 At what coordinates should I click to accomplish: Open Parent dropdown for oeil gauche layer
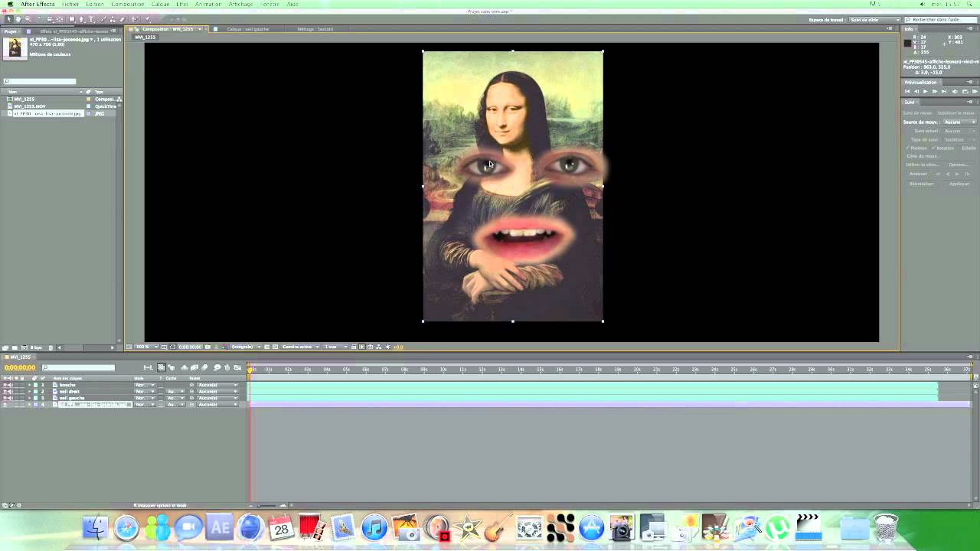pyautogui.click(x=217, y=398)
